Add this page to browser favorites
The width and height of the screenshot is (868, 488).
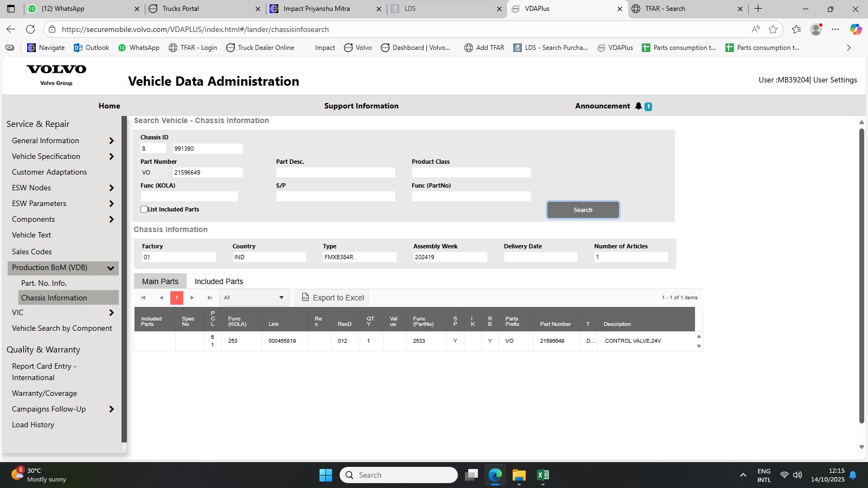tap(773, 29)
